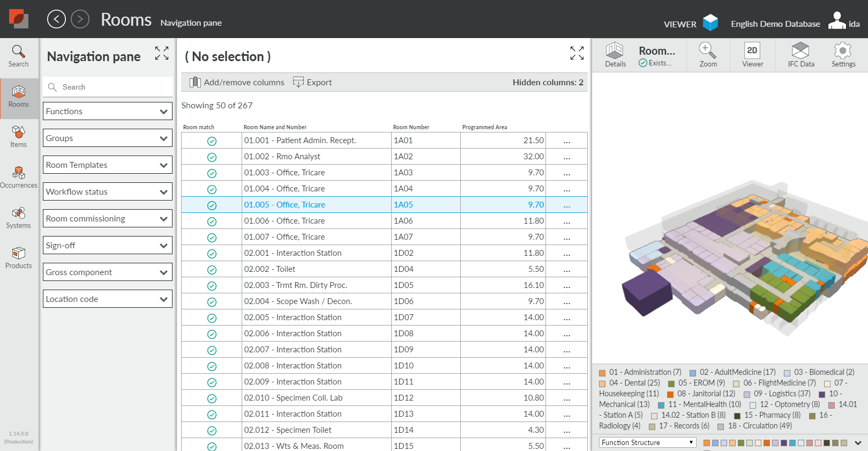Click the Export button
This screenshot has width=868, height=451.
pyautogui.click(x=312, y=83)
